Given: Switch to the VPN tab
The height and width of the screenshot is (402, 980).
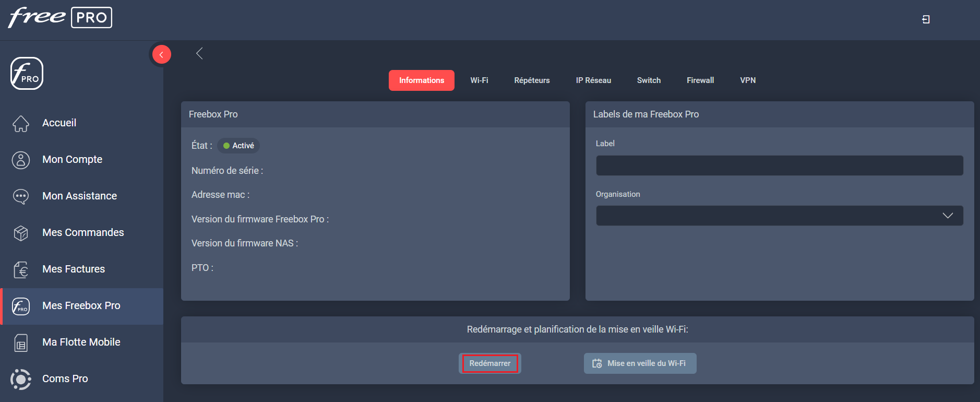Looking at the screenshot, I should pyautogui.click(x=748, y=80).
